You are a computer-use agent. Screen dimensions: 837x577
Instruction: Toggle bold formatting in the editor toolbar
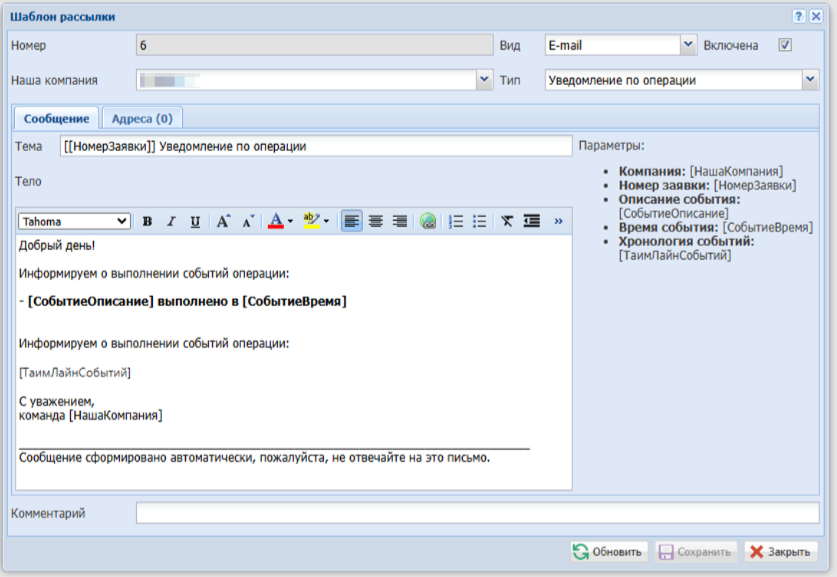pyautogui.click(x=147, y=221)
